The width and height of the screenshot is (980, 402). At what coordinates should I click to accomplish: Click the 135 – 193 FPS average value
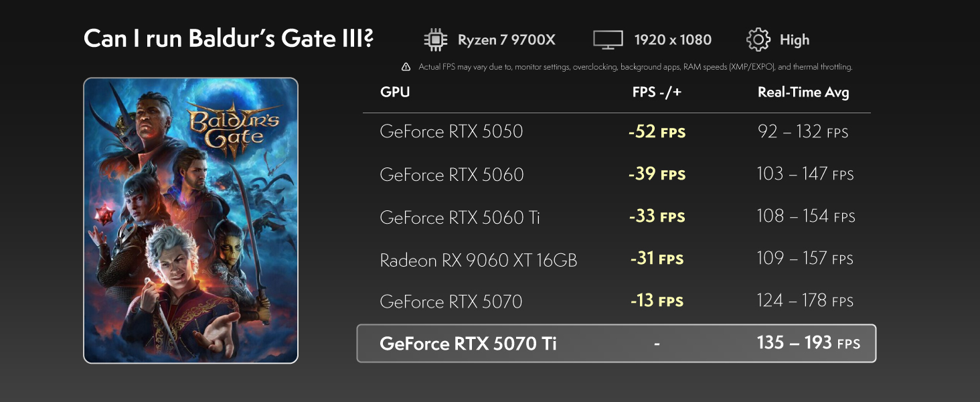809,343
